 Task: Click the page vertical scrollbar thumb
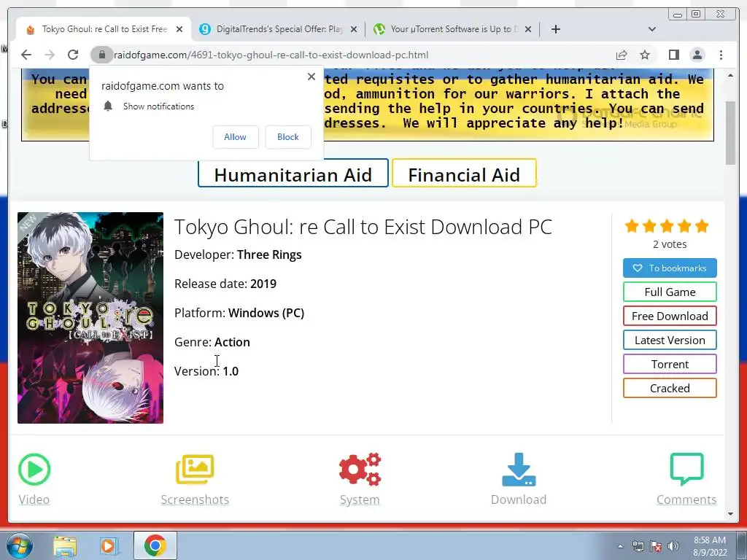pyautogui.click(x=731, y=133)
